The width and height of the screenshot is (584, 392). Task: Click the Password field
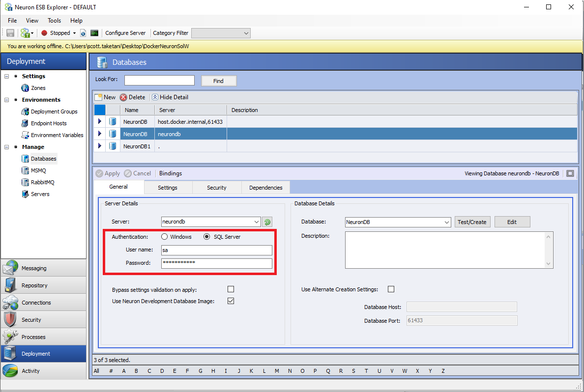tap(217, 263)
